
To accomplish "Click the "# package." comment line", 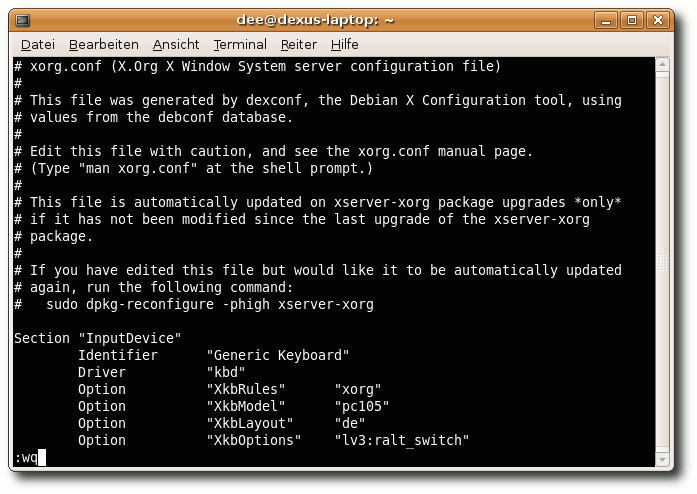I will pyautogui.click(x=53, y=237).
